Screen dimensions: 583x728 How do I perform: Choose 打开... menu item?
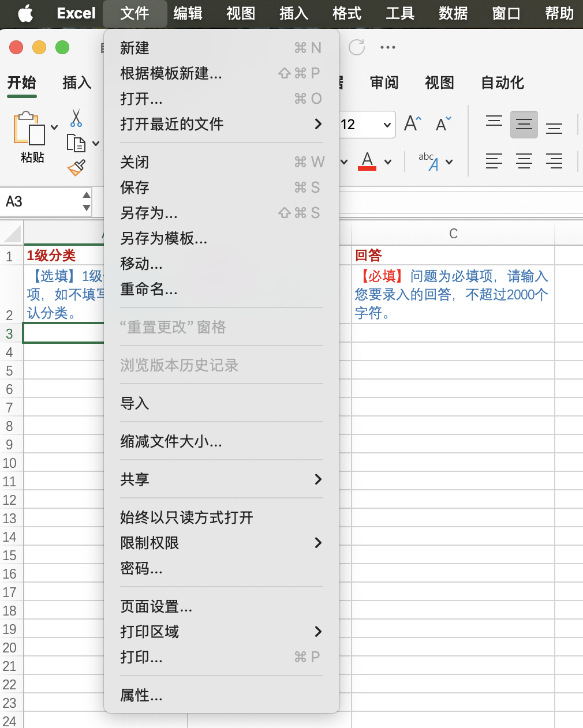click(222, 99)
